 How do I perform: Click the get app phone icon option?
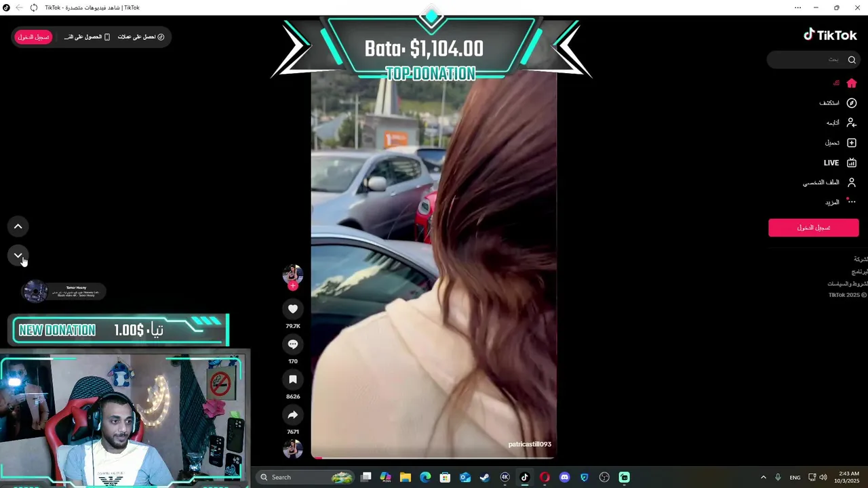[x=87, y=37]
